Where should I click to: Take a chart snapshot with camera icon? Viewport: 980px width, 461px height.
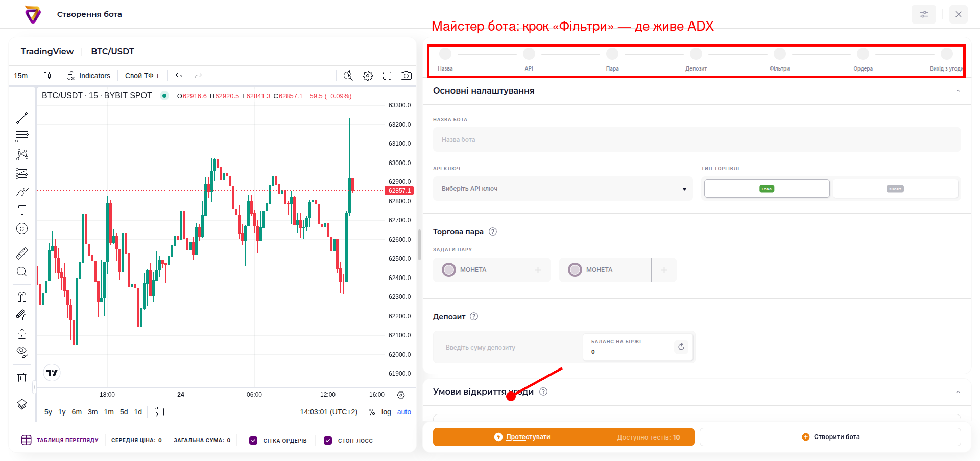point(406,76)
